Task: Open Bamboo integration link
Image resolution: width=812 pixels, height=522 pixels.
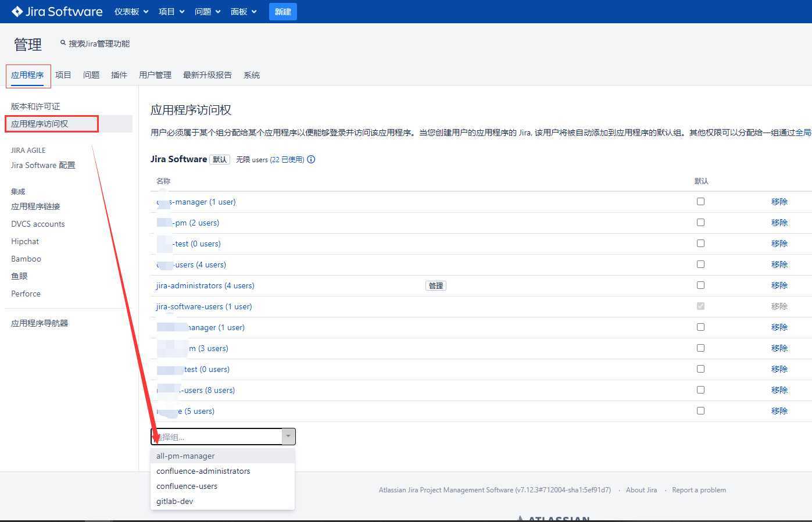Action: (26, 259)
